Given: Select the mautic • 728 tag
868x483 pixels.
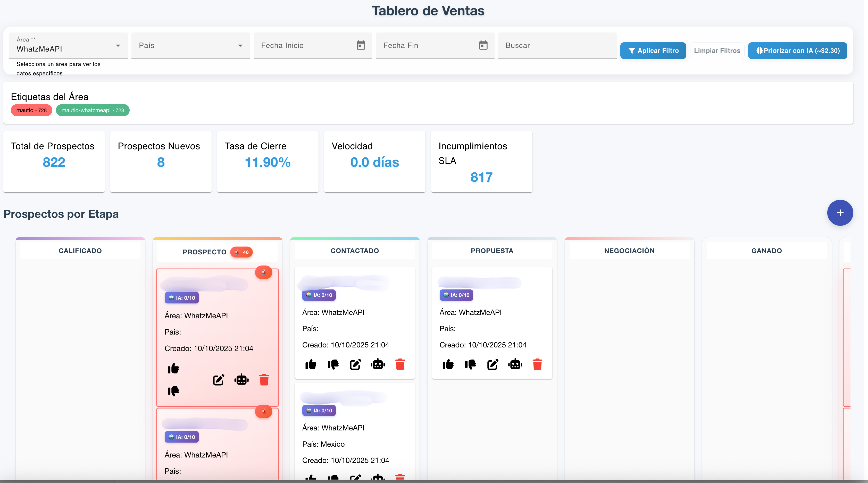Looking at the screenshot, I should click(31, 110).
